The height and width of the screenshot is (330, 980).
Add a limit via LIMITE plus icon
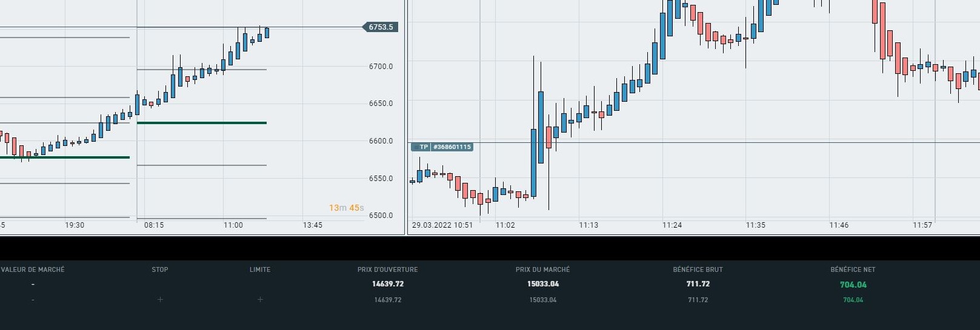tap(260, 300)
